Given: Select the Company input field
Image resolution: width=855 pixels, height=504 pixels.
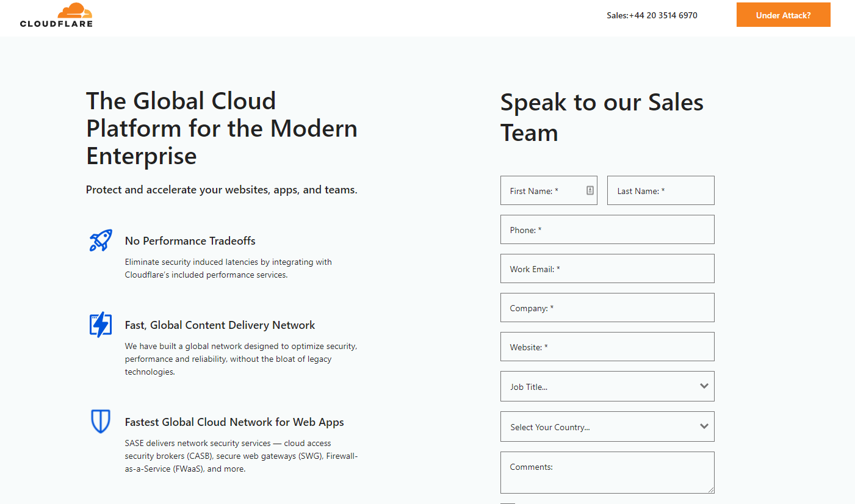Looking at the screenshot, I should point(607,308).
